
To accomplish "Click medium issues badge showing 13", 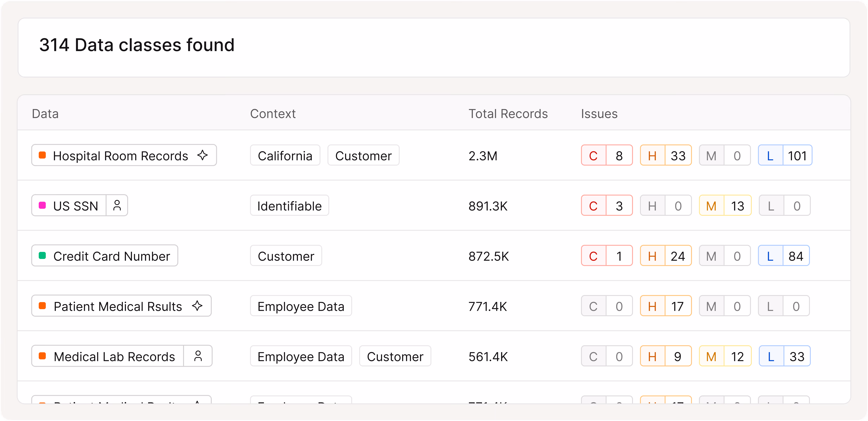I will pyautogui.click(x=725, y=206).
